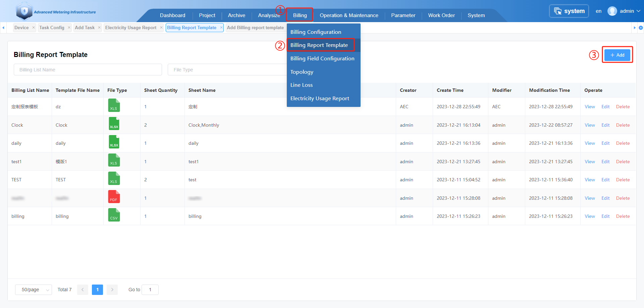Click the admin user avatar icon
Viewport: 644px width, 308px height.
coord(612,11)
